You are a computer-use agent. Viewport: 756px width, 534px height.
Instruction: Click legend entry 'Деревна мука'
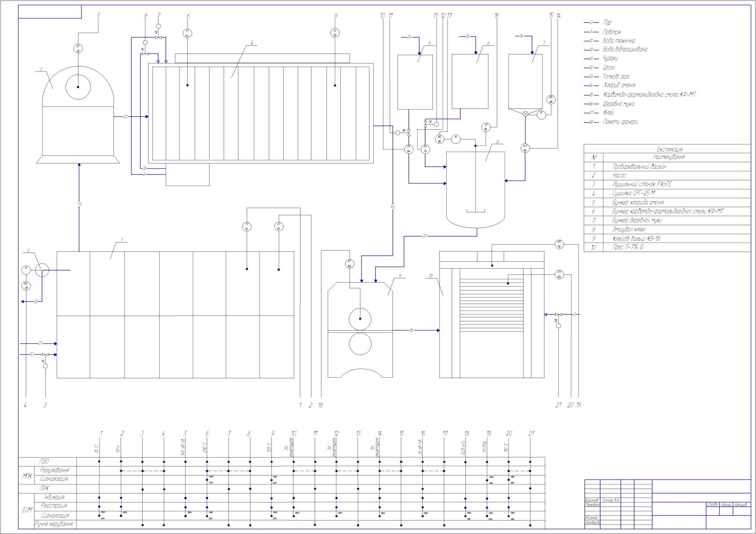point(618,104)
